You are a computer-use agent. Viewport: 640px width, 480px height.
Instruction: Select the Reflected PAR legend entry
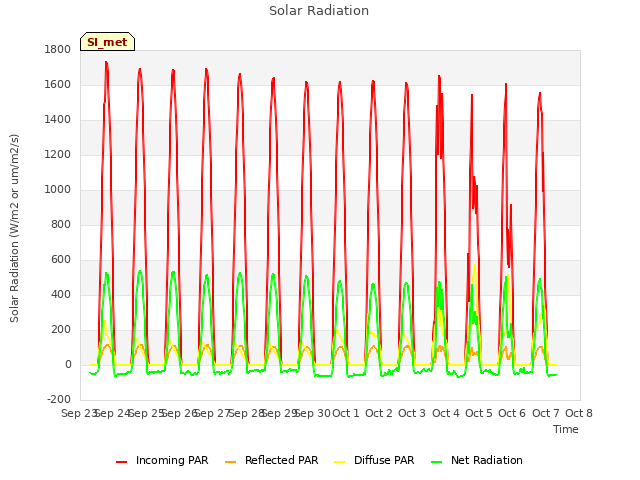[271, 460]
